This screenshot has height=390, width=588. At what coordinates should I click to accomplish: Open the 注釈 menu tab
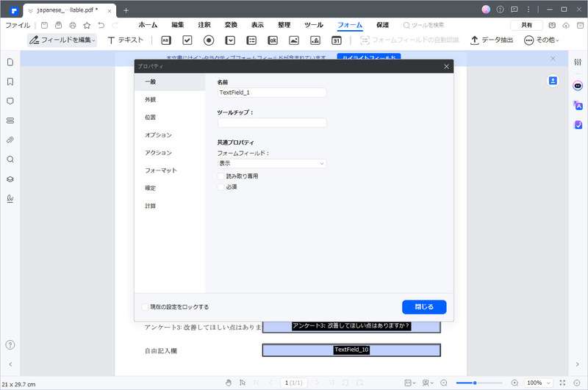tap(204, 25)
